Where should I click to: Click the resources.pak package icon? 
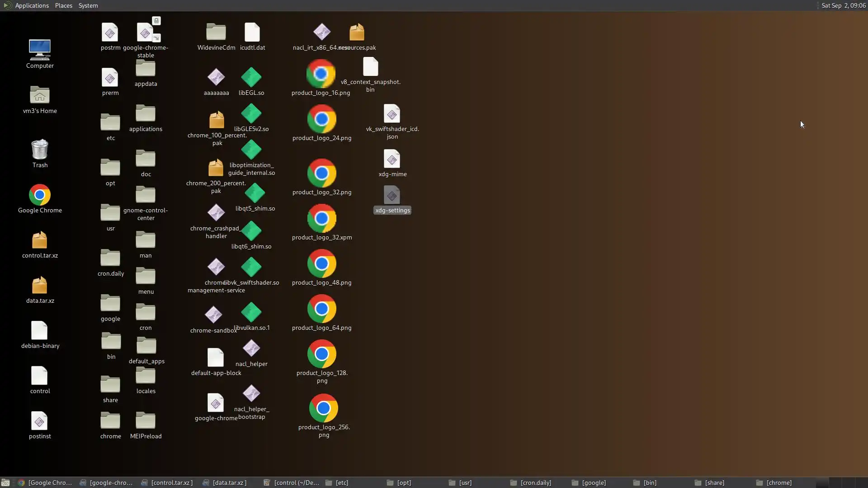357,33
